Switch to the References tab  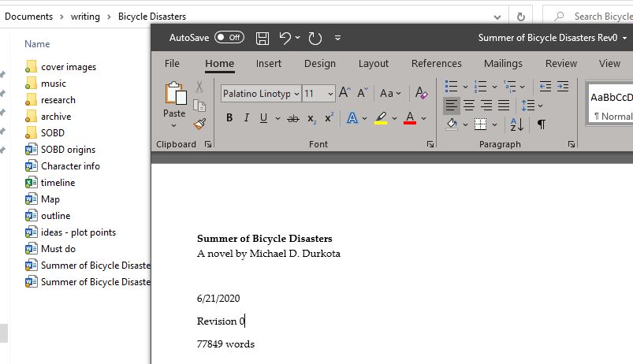pyautogui.click(x=436, y=63)
